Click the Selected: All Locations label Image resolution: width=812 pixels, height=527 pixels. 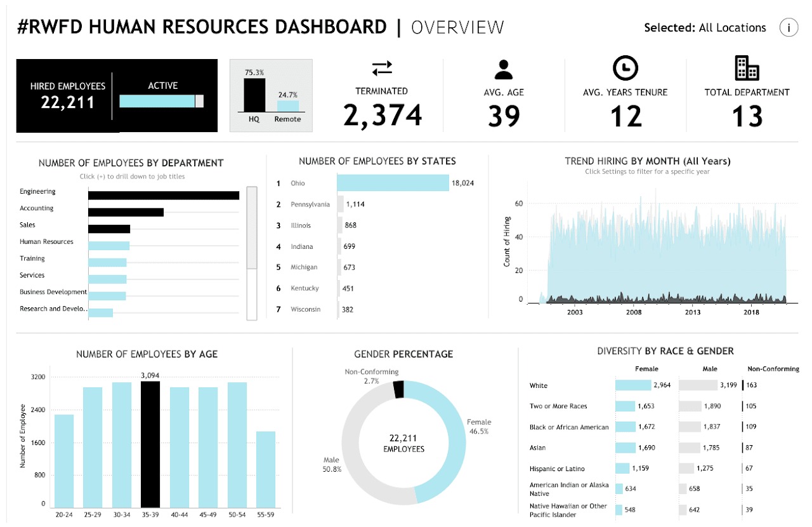tap(705, 28)
